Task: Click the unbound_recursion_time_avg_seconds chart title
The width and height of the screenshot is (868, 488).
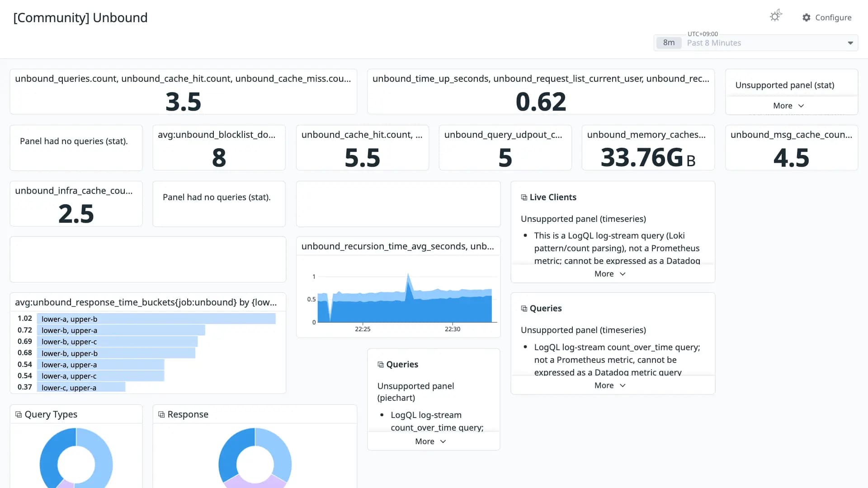Action: [397, 246]
